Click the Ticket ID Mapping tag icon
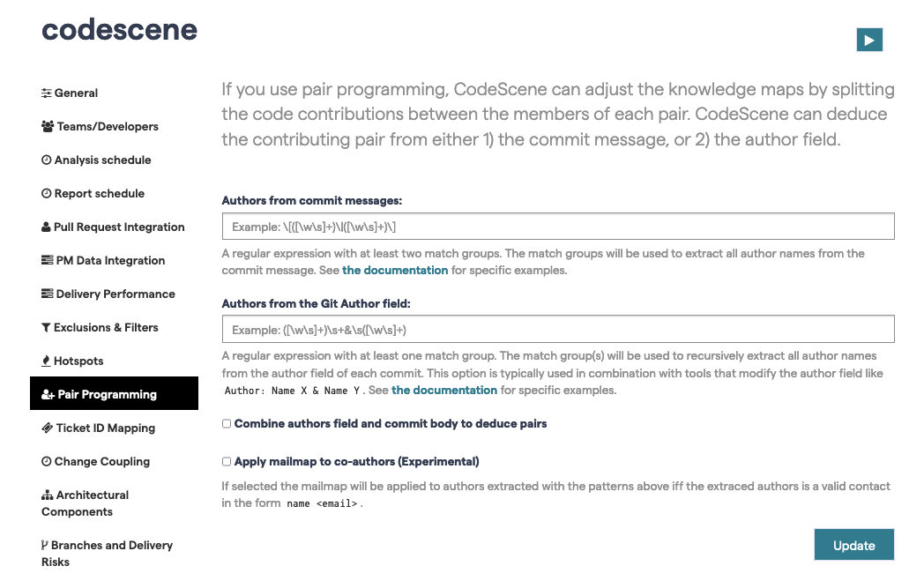The image size is (924, 581). (46, 428)
